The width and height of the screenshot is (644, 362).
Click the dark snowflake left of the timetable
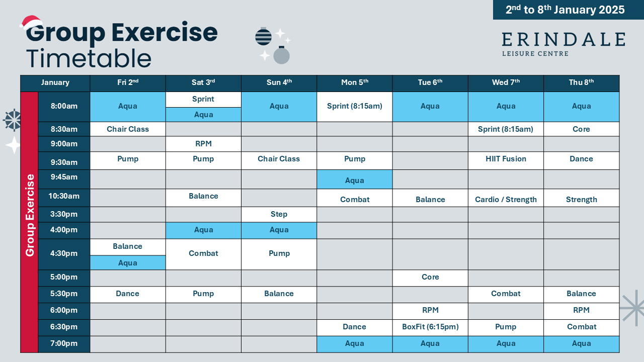(12, 120)
